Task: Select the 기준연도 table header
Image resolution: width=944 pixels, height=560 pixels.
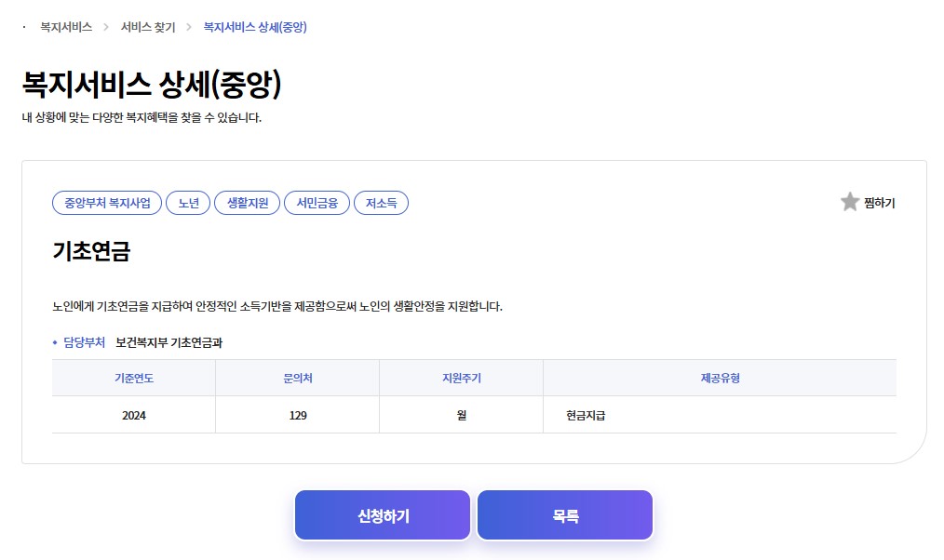Action: pos(132,377)
